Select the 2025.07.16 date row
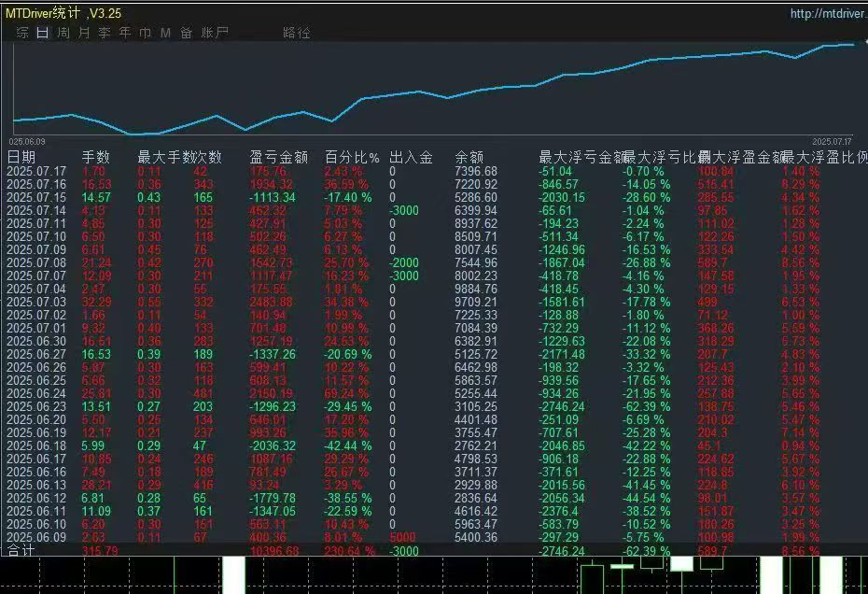The width and height of the screenshot is (868, 594). [x=36, y=185]
